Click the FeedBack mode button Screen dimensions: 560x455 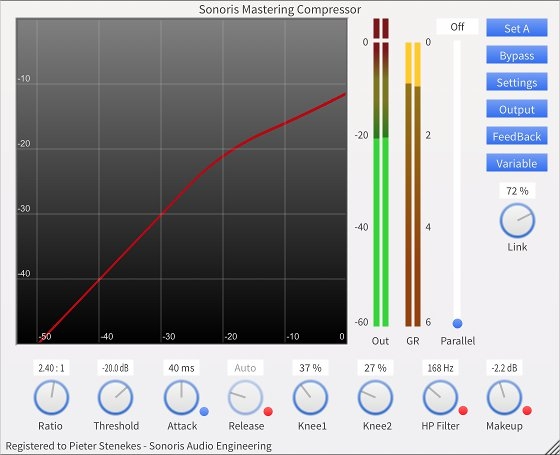(x=517, y=136)
